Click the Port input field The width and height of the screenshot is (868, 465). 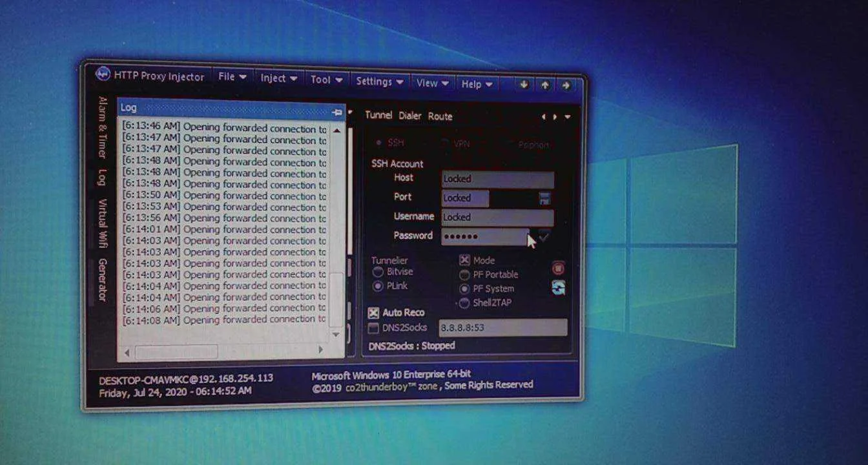pyautogui.click(x=465, y=198)
